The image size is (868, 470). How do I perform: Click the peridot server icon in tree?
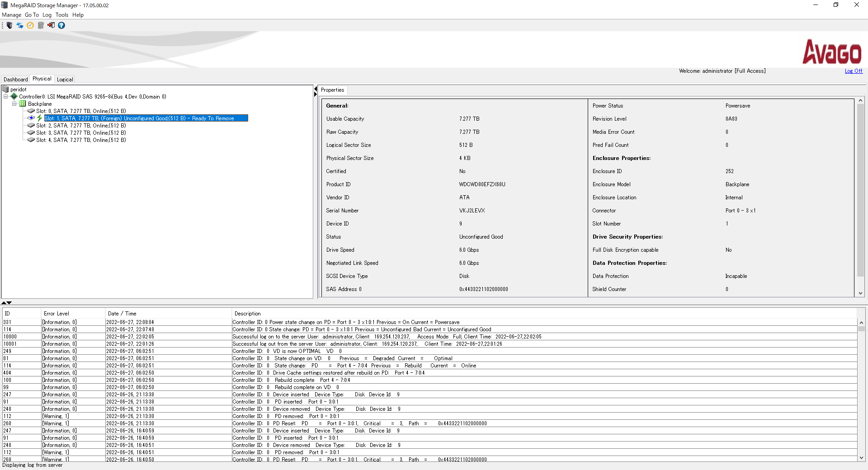(x=5, y=89)
